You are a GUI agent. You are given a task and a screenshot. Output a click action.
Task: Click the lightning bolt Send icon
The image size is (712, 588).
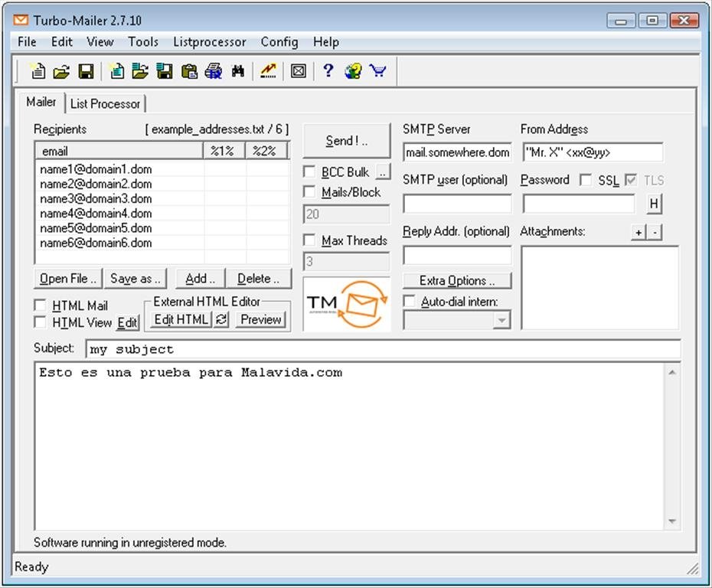269,71
